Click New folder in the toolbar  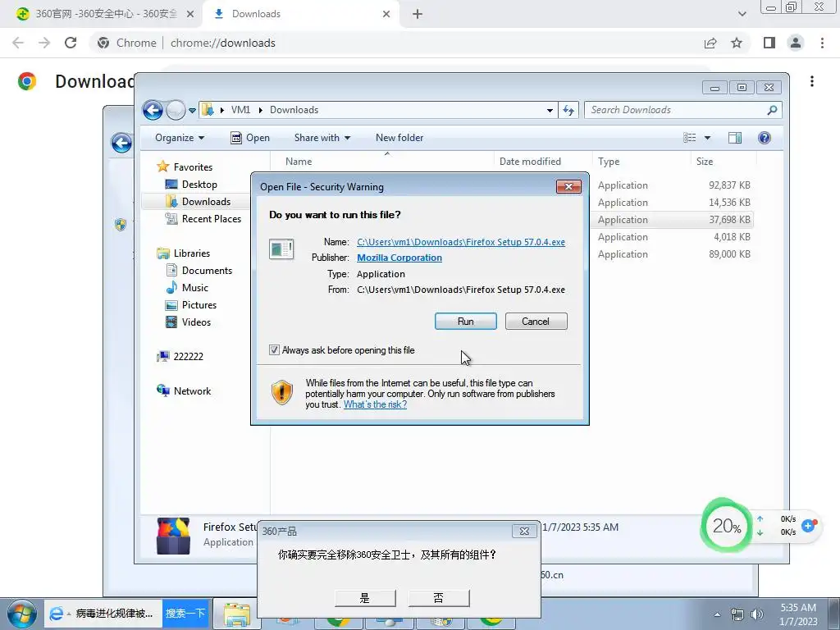coord(399,138)
